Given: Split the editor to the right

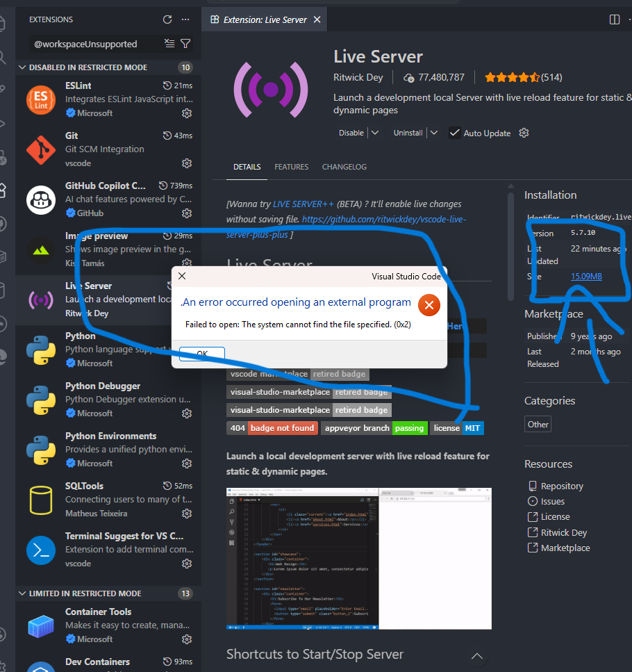Looking at the screenshot, I should click(614, 19).
